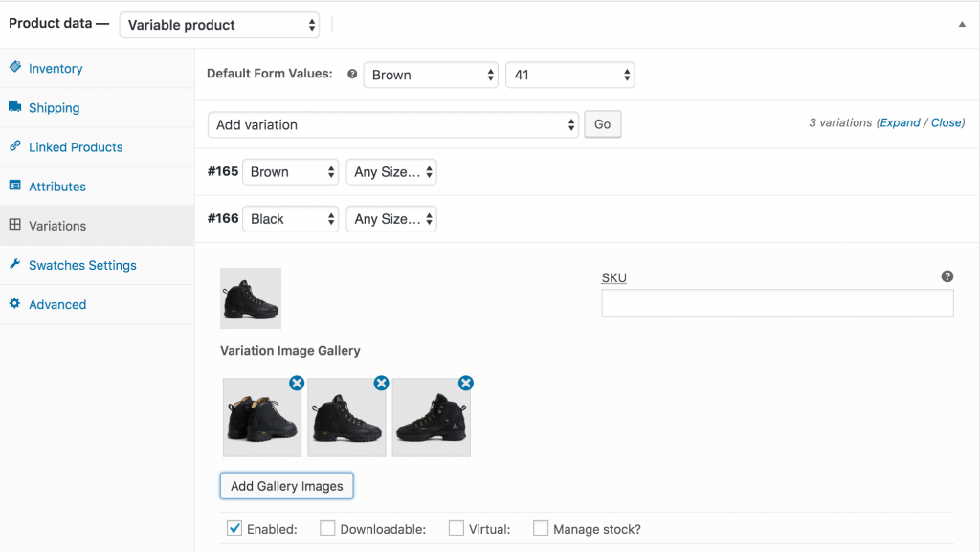This screenshot has width=980, height=552.
Task: Open the Shipping tab
Action: 51,107
